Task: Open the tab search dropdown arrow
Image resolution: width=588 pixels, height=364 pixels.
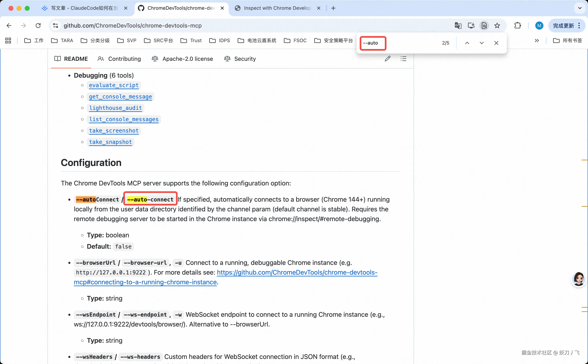Action: coord(579,8)
